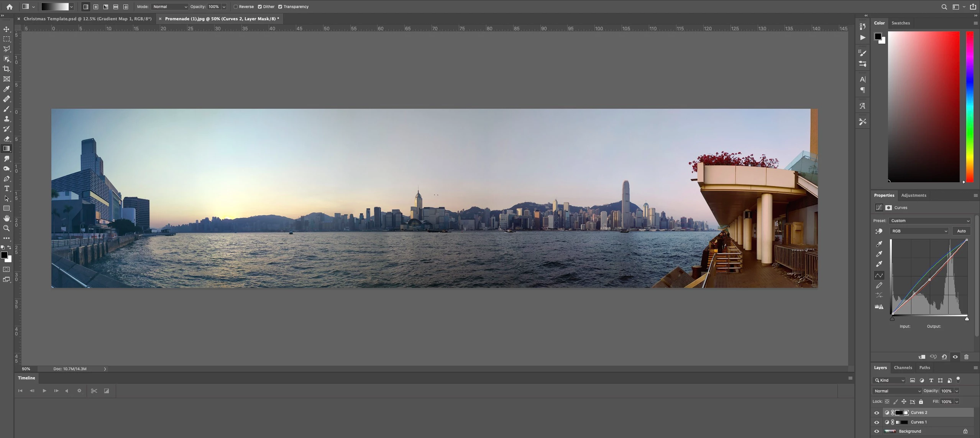Select the Hand tool

click(x=7, y=218)
